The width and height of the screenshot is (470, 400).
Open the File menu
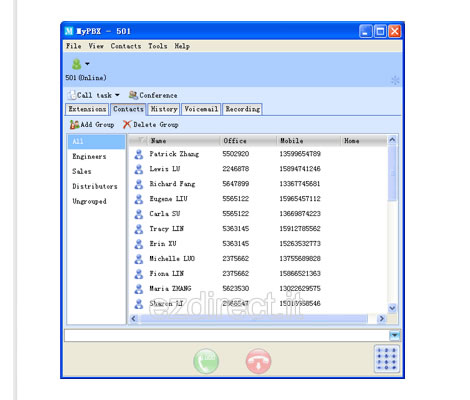(x=73, y=46)
